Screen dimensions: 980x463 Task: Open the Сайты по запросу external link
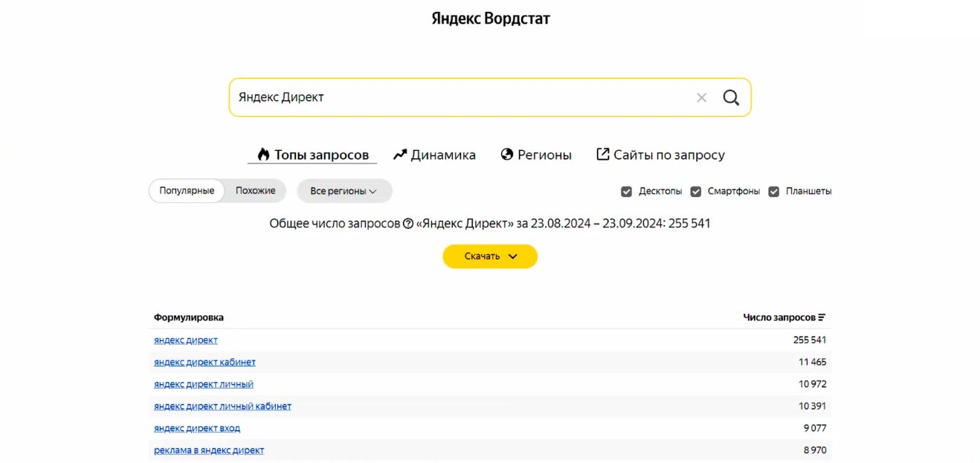[660, 155]
